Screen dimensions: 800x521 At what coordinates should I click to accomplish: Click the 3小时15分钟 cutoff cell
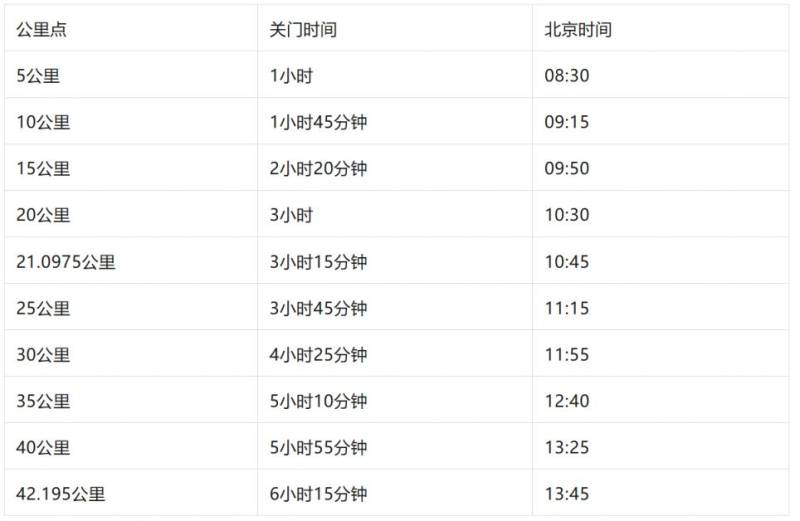pyautogui.click(x=318, y=262)
